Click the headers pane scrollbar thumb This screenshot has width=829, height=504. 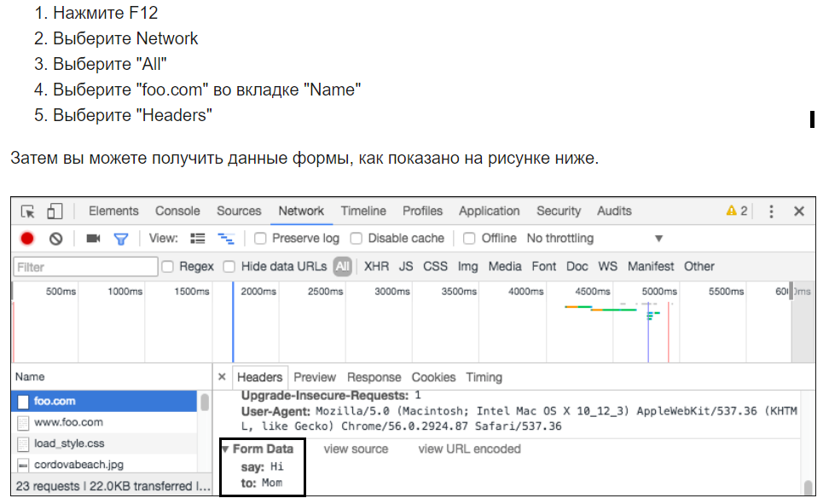pos(808,487)
